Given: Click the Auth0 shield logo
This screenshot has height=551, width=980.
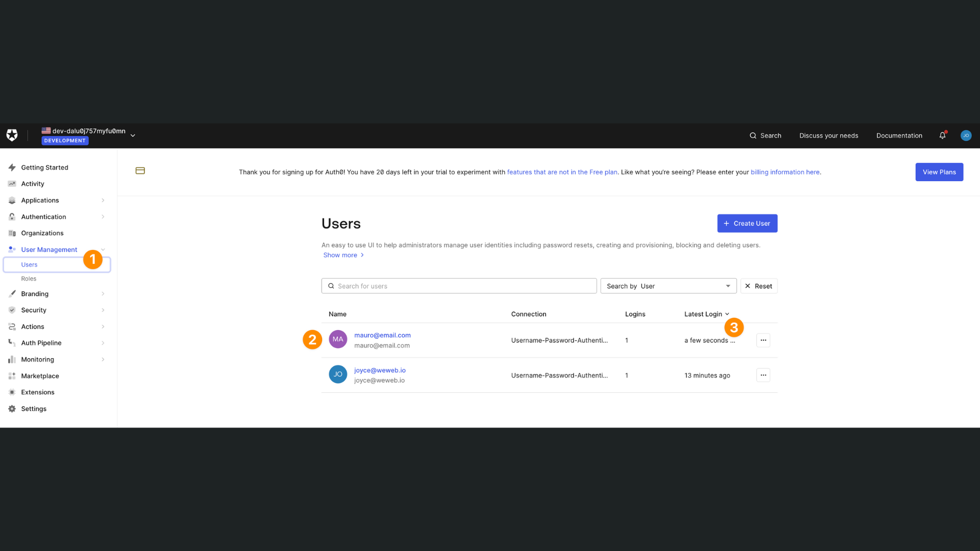Looking at the screenshot, I should coord(12,135).
